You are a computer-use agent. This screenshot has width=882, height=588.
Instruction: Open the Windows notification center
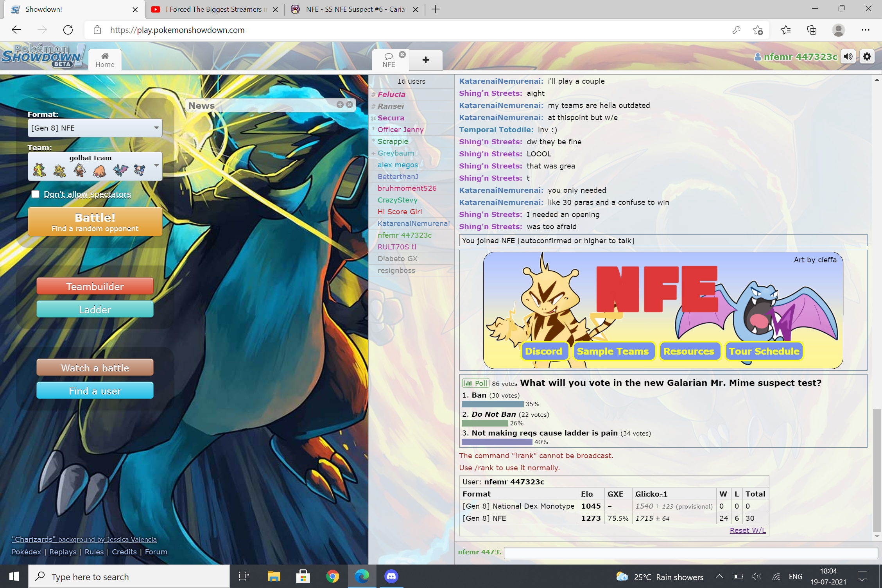click(862, 576)
